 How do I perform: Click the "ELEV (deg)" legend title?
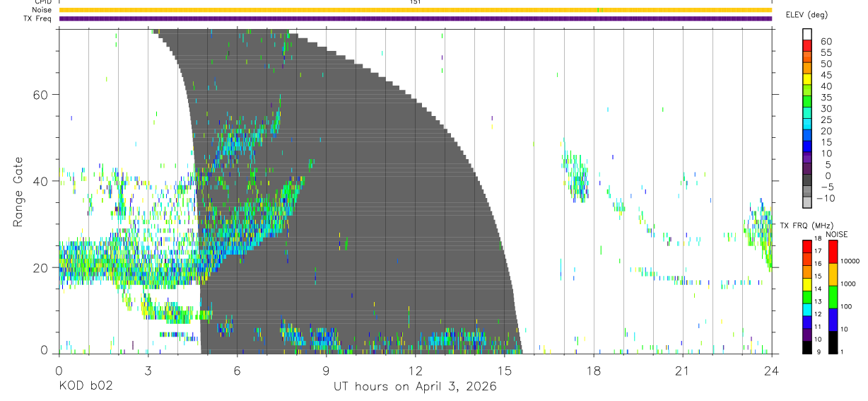tap(809, 15)
